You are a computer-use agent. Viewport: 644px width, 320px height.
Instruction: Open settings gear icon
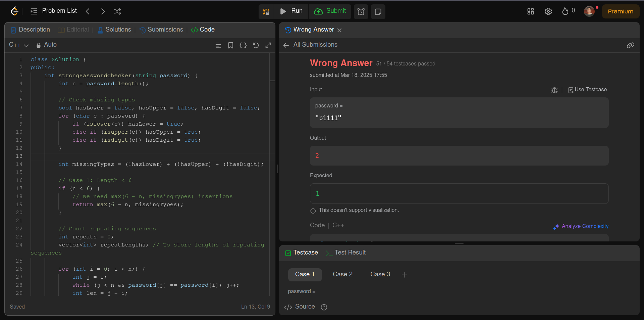tap(548, 11)
